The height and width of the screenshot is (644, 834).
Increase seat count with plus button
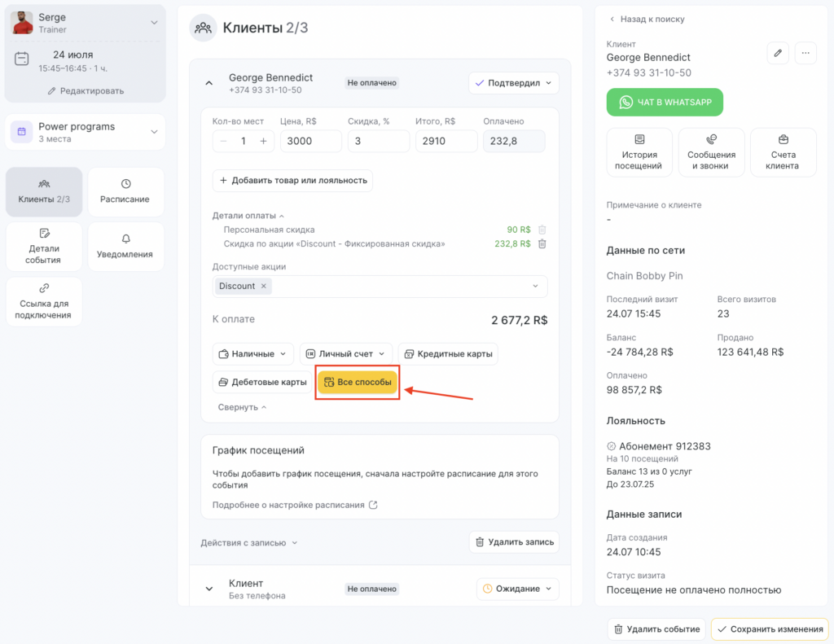click(x=263, y=141)
